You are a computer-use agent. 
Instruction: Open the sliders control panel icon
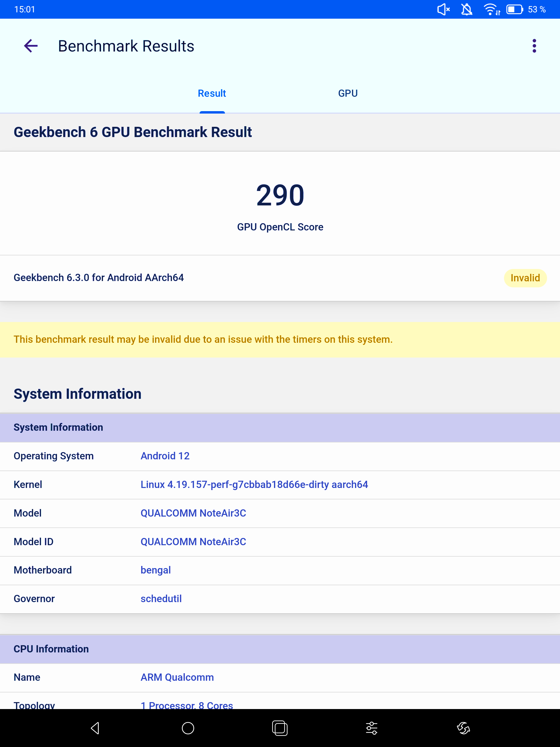pos(372,728)
